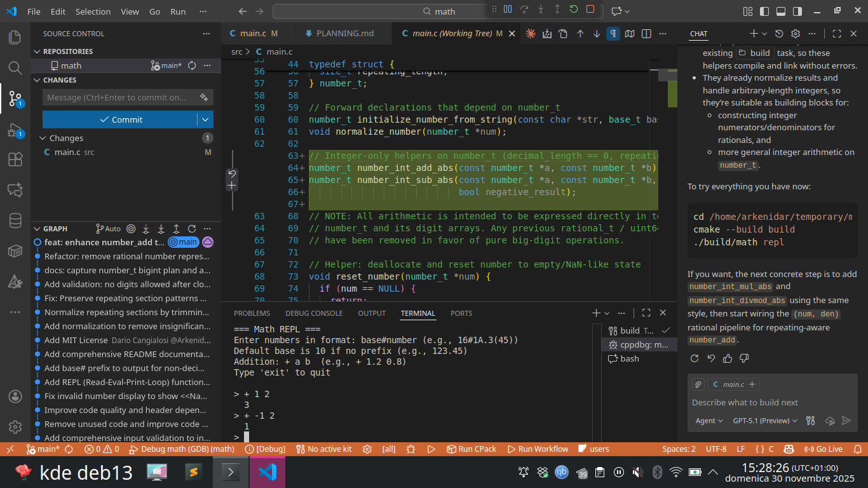This screenshot has height=488, width=868.
Task: Open the GPT-5.1 (Preview) model picker
Action: [x=765, y=421]
